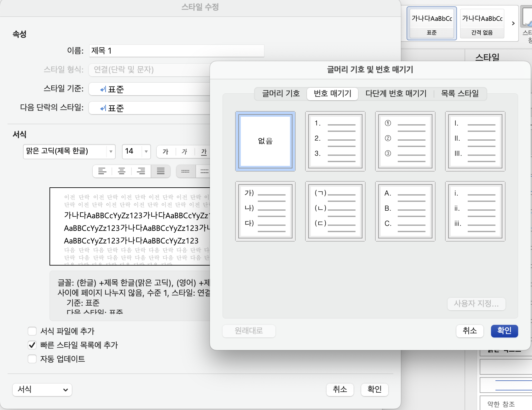The width and height of the screenshot is (532, 410).
Task: Toggle bold 가 formatting
Action: pos(165,152)
